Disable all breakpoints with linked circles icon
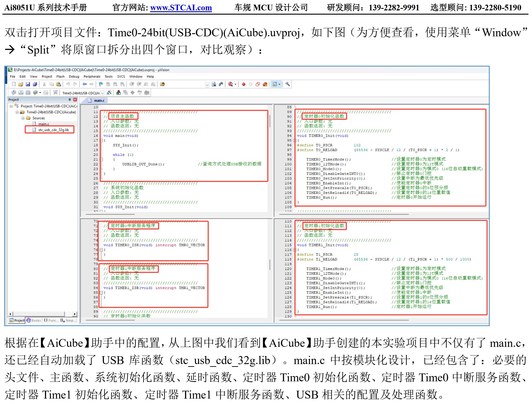532x404 pixels. tap(258, 84)
